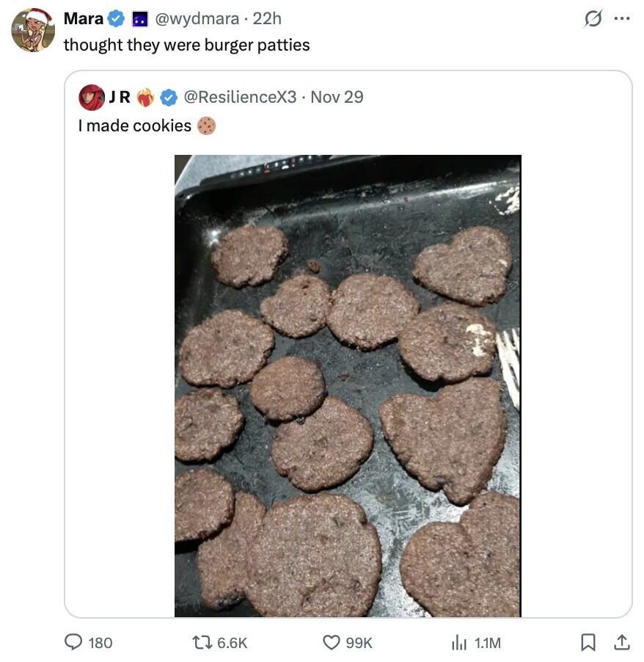644x662 pixels.
Task: Open Mara's profile picture avatar
Action: click(x=33, y=30)
